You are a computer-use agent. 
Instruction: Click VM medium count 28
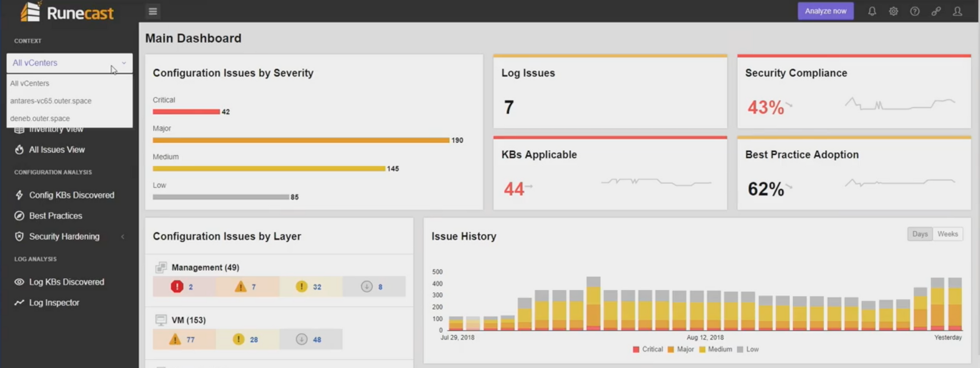click(x=254, y=339)
